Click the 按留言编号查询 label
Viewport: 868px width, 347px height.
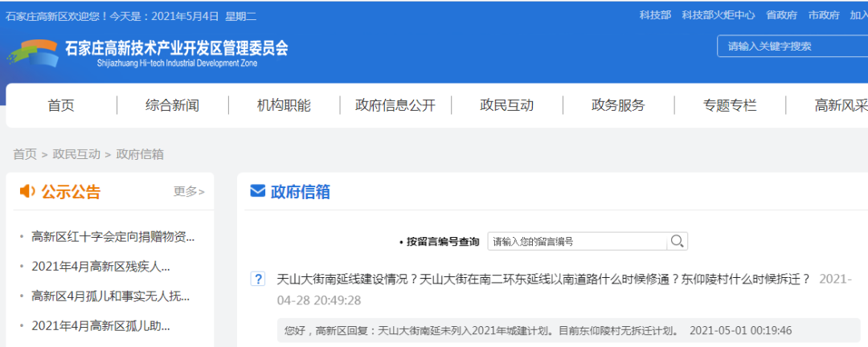[x=443, y=242]
